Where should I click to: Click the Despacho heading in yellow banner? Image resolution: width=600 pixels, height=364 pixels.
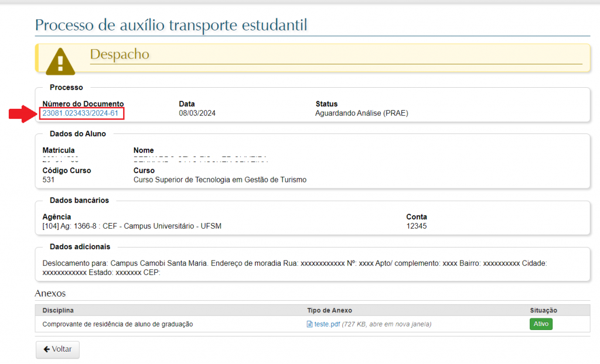[x=120, y=54]
